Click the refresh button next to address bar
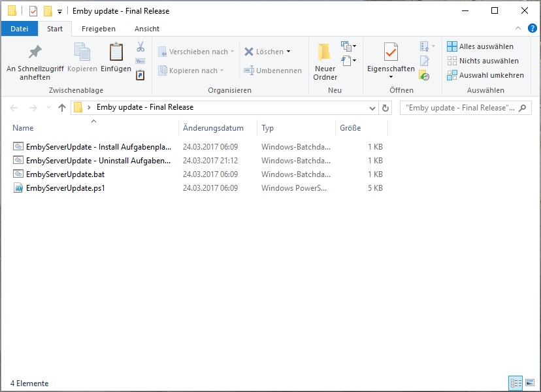The height and width of the screenshot is (392, 541). [385, 108]
